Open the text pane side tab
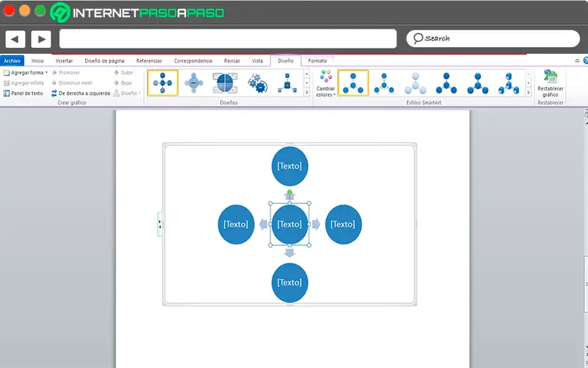The width and height of the screenshot is (588, 368). pyautogui.click(x=159, y=224)
